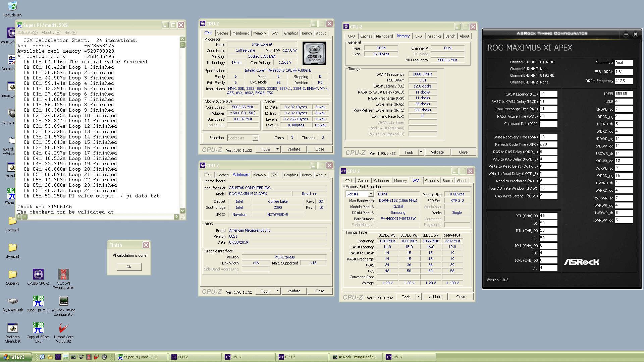Click OK in the Finish dialog
Viewport: 644px width, 362px height.
[x=129, y=267]
